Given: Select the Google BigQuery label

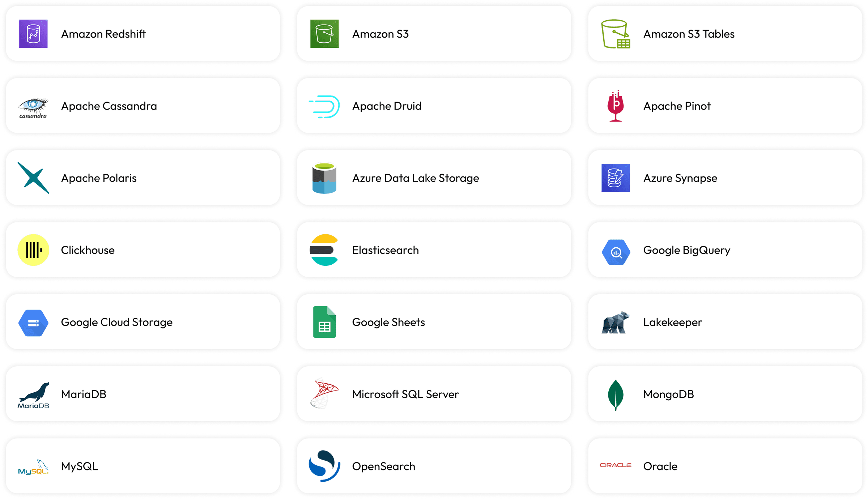Looking at the screenshot, I should (x=687, y=250).
